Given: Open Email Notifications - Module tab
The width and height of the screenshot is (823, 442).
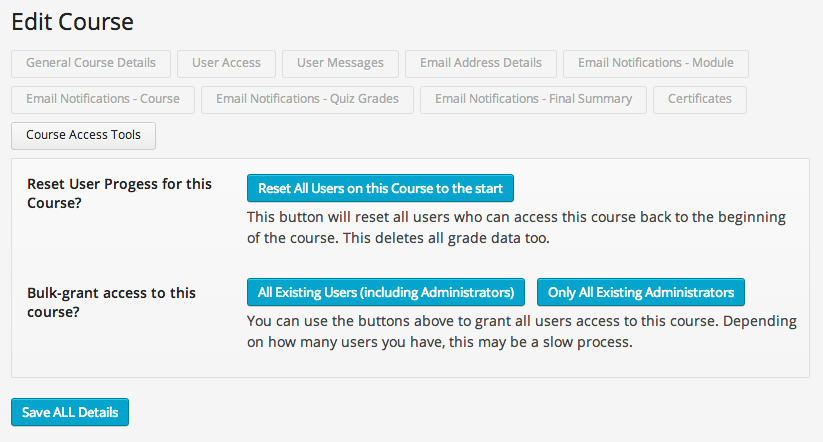Looking at the screenshot, I should (656, 63).
